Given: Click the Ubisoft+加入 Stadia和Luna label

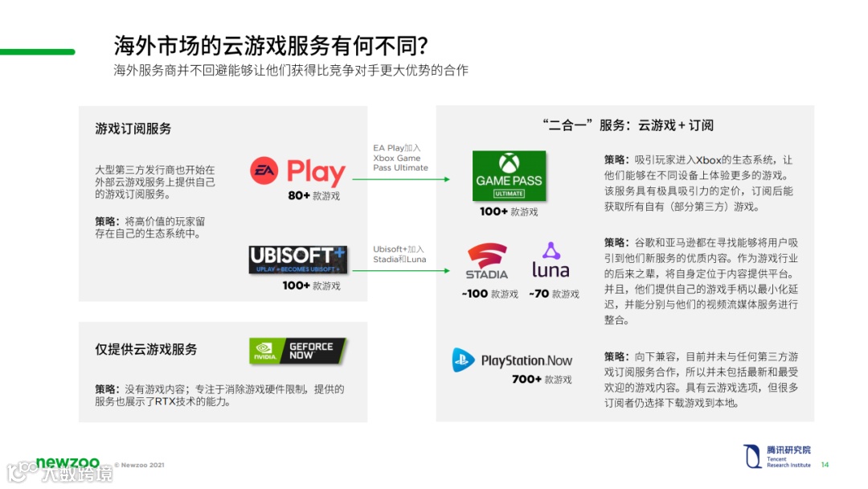Looking at the screenshot, I should (x=399, y=254).
